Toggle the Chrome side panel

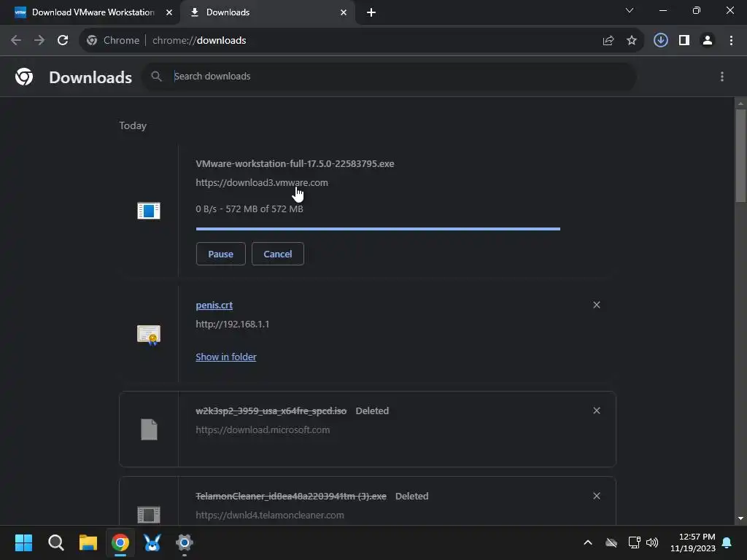coord(684,41)
